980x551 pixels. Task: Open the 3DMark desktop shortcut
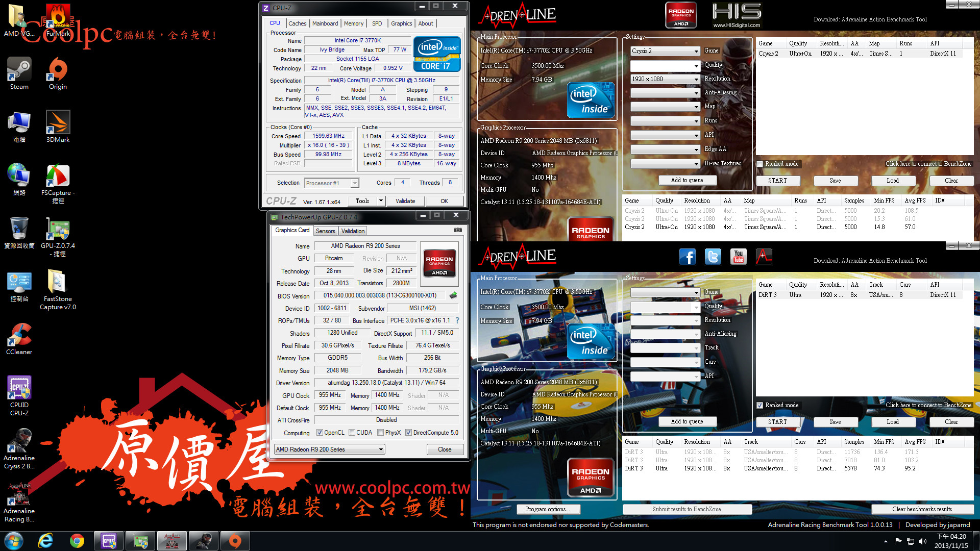[58, 127]
